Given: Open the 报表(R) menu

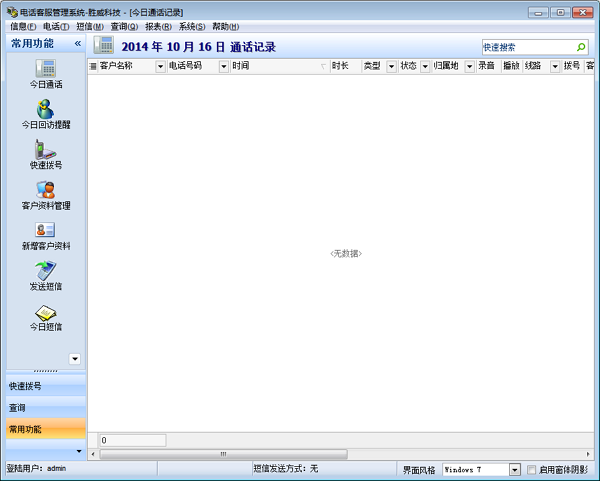Looking at the screenshot, I should [158, 26].
